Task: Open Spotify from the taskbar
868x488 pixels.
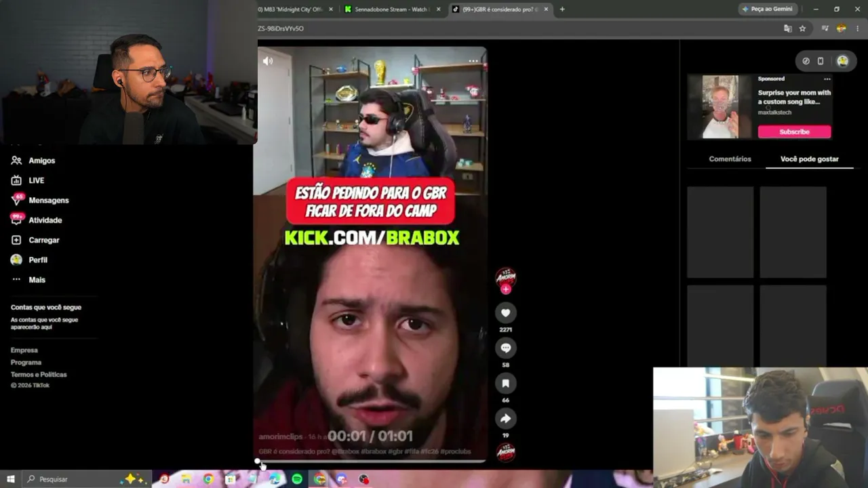Action: (x=297, y=479)
